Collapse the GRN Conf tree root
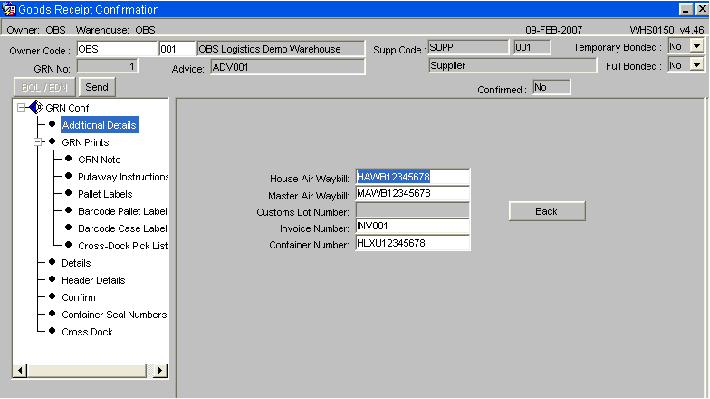710x399 pixels. [x=21, y=108]
